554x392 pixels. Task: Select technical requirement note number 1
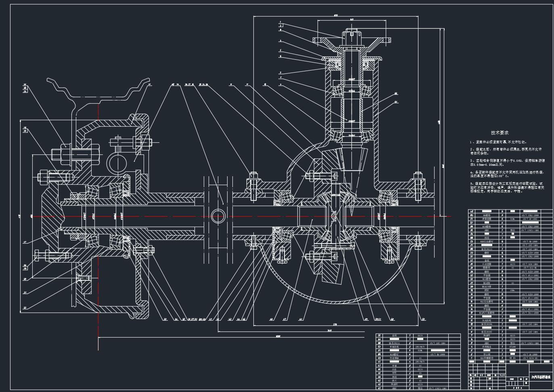[498, 142]
